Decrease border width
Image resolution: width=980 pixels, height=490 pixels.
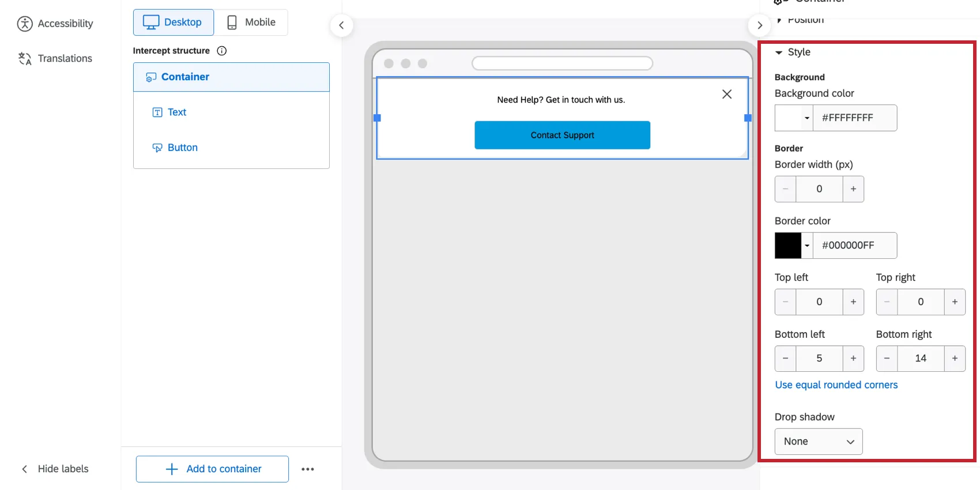(x=785, y=189)
